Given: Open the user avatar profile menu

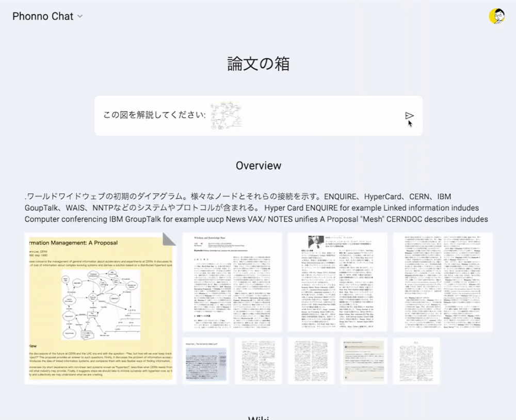Looking at the screenshot, I should (497, 16).
